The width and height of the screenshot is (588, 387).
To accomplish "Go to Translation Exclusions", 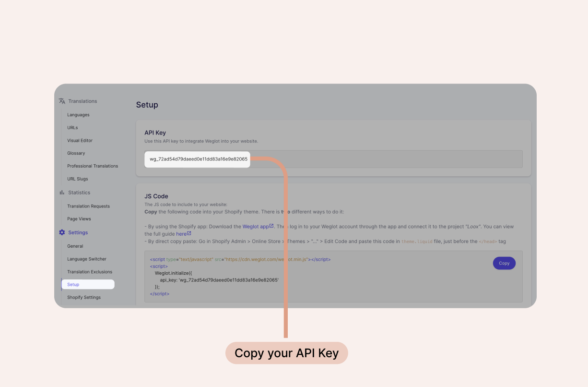I will point(90,272).
